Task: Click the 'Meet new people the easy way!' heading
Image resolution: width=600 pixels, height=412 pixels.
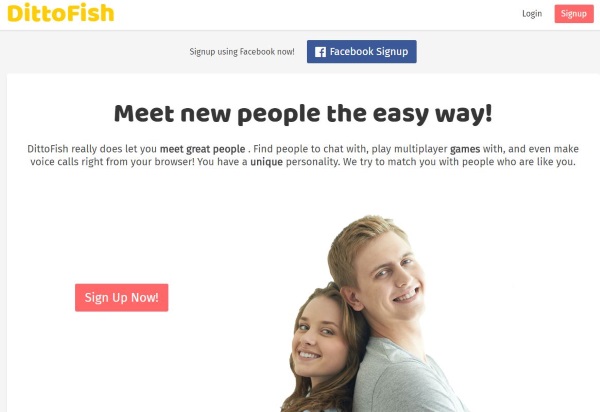Action: 303,114
